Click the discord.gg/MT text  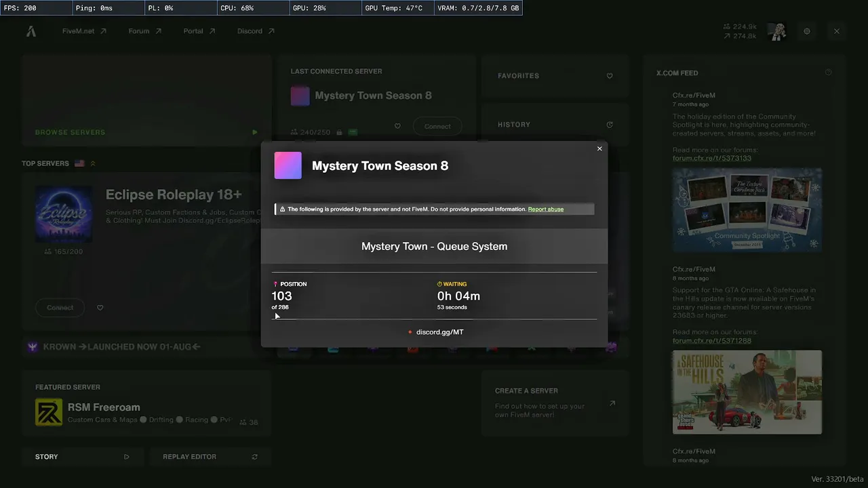tap(440, 332)
